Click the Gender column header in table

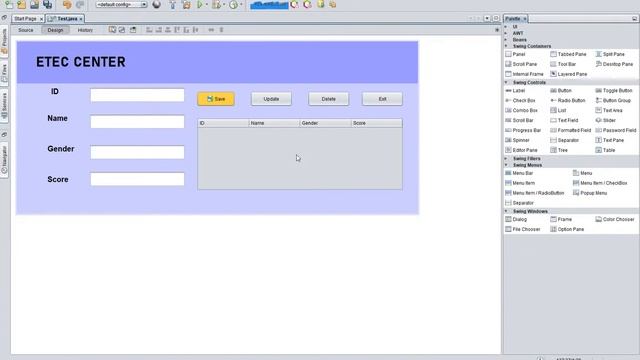325,123
